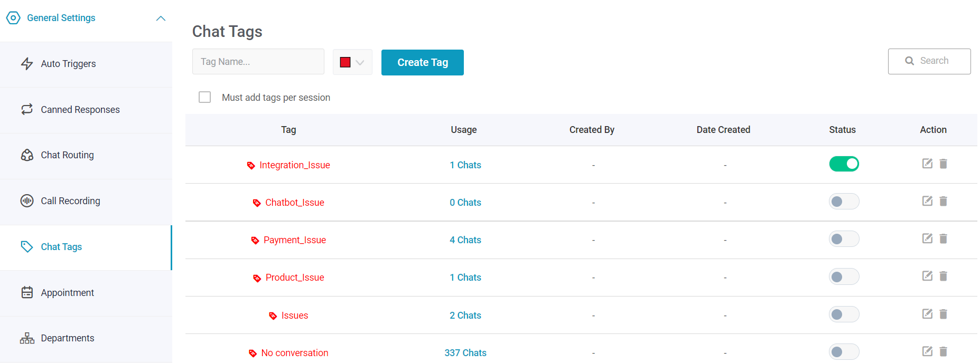The height and width of the screenshot is (363, 980).
Task: Open 0 Chats link for Chatbot_Issue
Action: click(465, 203)
